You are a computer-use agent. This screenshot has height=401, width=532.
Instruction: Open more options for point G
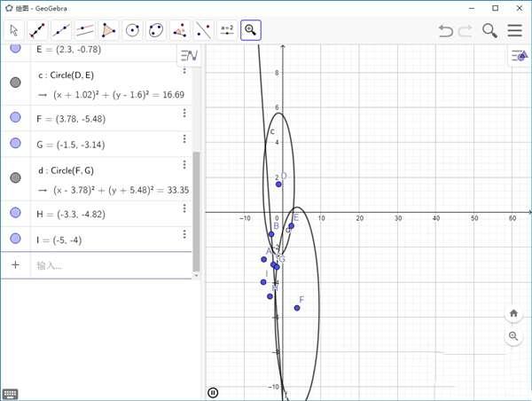click(184, 139)
